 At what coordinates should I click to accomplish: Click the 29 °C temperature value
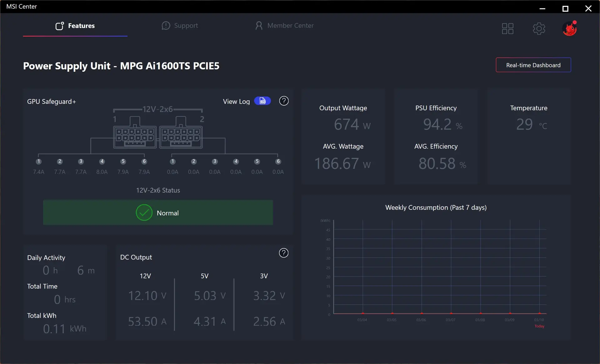click(532, 124)
